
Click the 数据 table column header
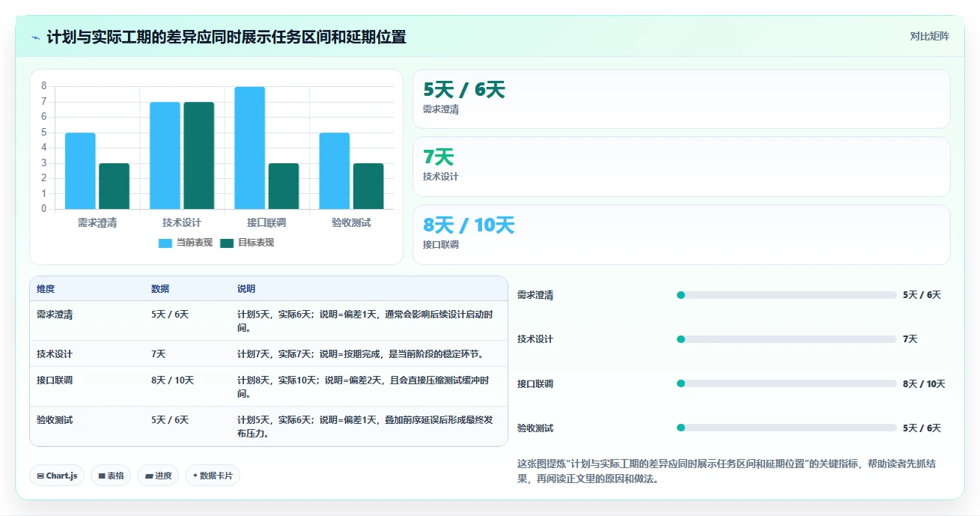click(160, 289)
